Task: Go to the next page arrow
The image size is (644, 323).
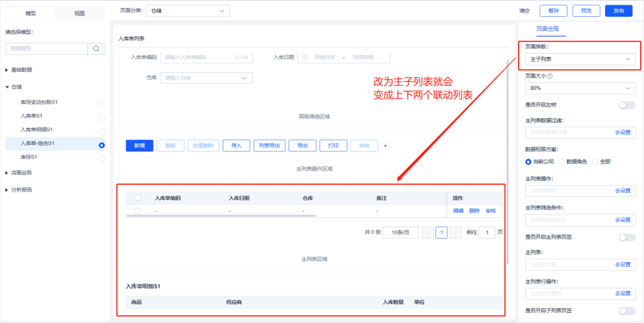Action: [455, 233]
